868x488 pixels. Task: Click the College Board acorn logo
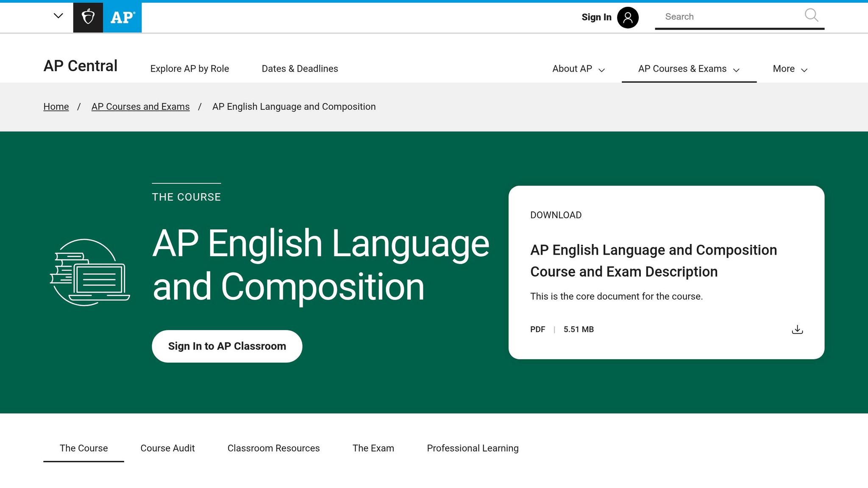click(x=88, y=17)
